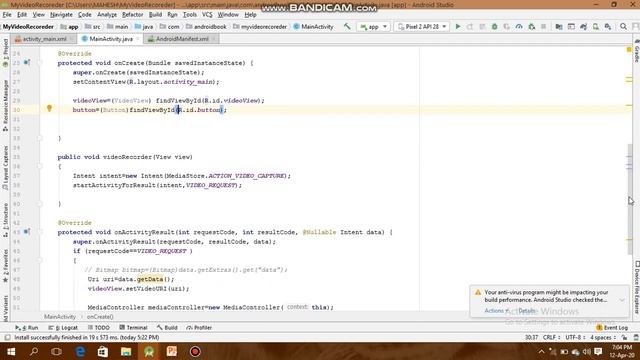Image resolution: width=640 pixels, height=360 pixels.
Task: Sync project with Gradle files icon
Action: [583, 27]
